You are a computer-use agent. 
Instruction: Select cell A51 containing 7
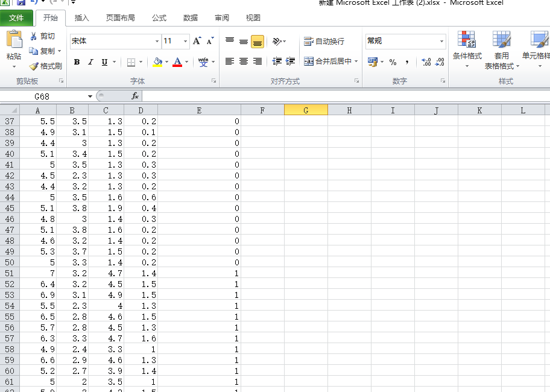(38, 273)
